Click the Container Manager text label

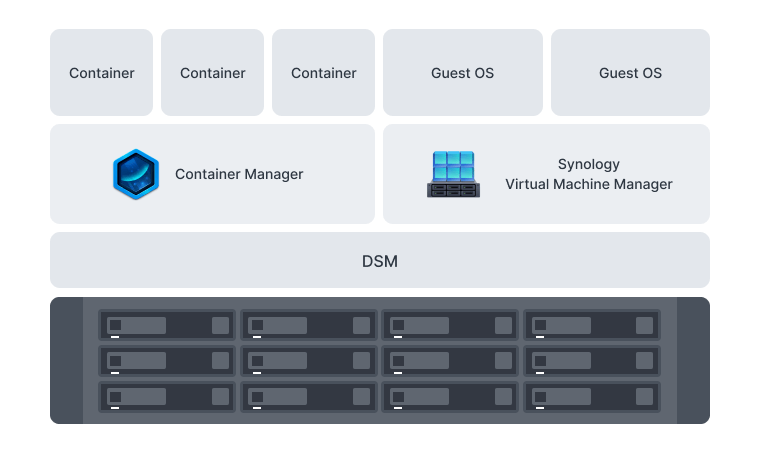239,174
